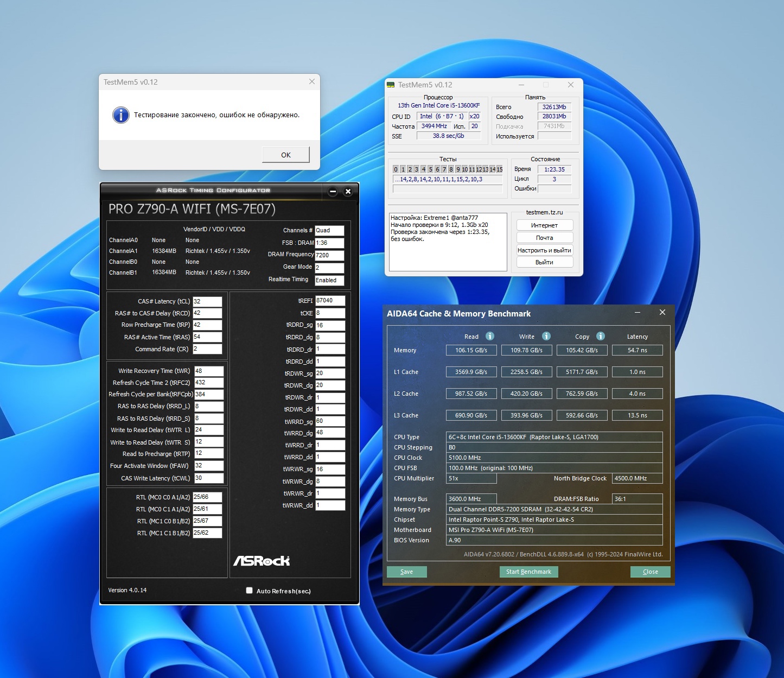Click the 13th Gen Intel Core i5-13600KF text

439,105
